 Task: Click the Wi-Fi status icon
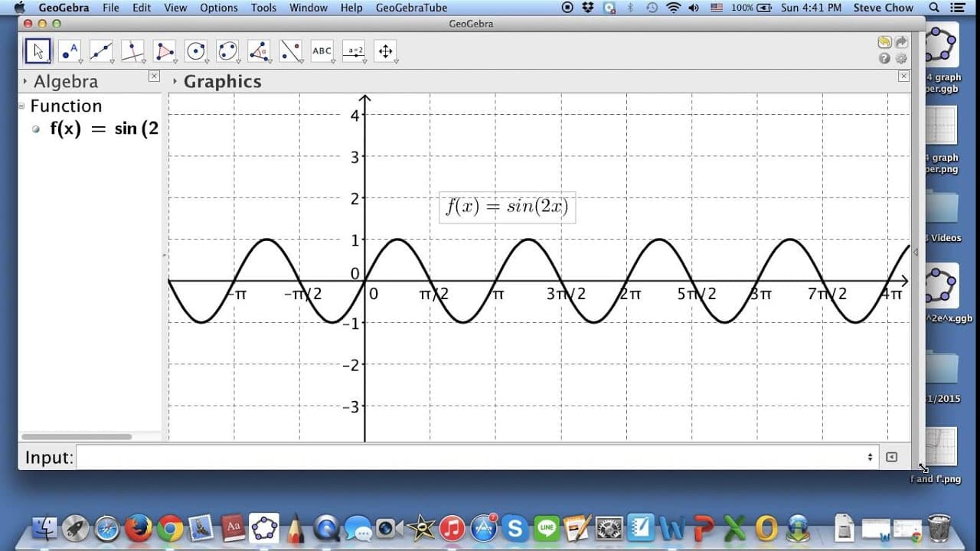pyautogui.click(x=674, y=8)
